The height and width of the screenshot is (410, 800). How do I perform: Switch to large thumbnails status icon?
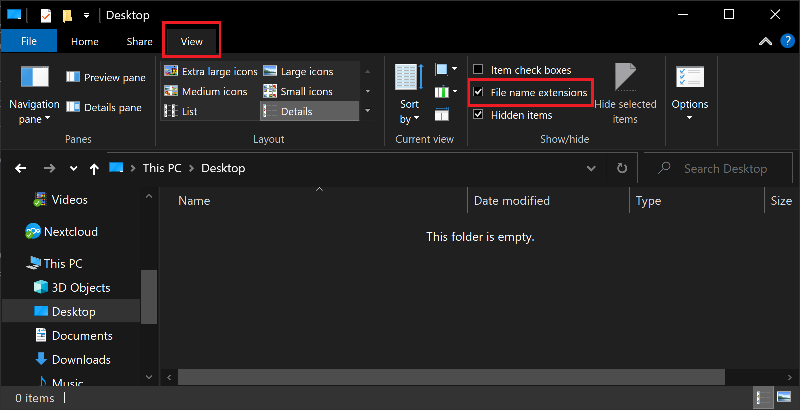[x=784, y=397]
